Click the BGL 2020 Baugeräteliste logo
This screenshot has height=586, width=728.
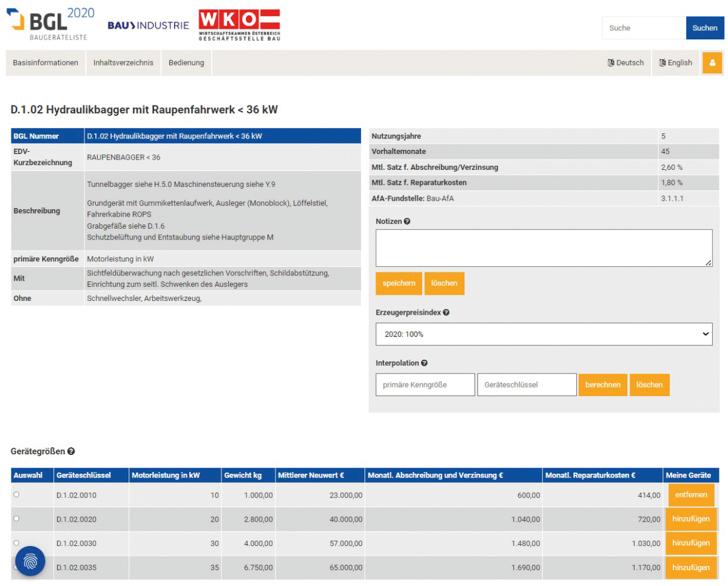click(50, 24)
